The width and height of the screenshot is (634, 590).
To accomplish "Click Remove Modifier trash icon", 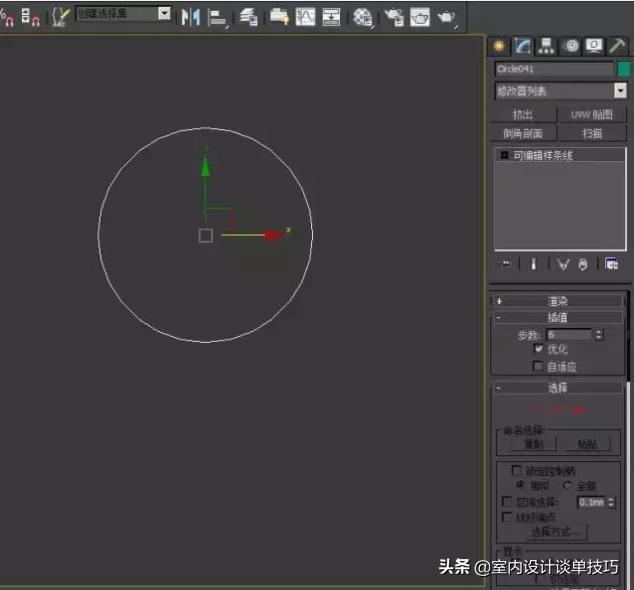I will (x=583, y=264).
